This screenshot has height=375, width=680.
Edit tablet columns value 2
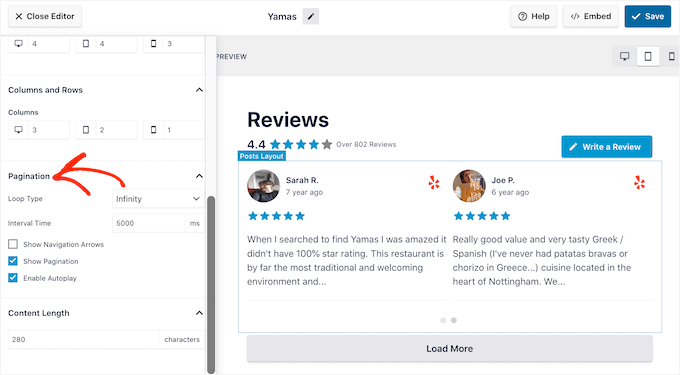(116, 130)
